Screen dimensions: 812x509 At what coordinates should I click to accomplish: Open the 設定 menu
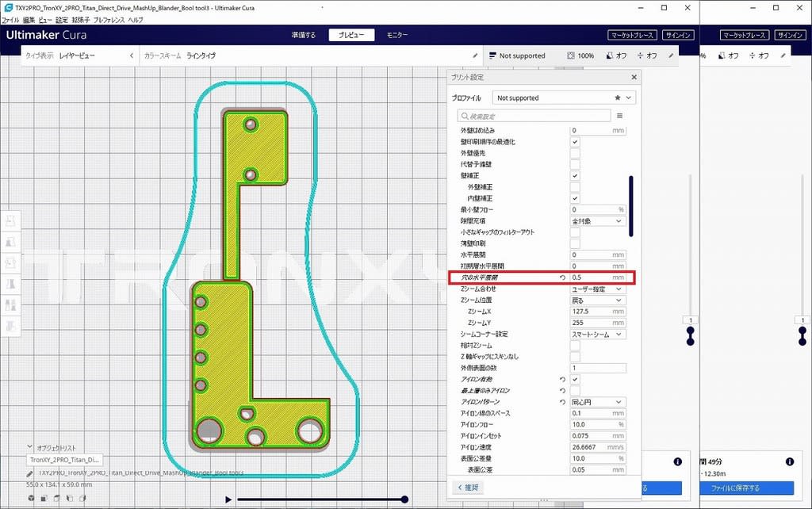[62, 20]
